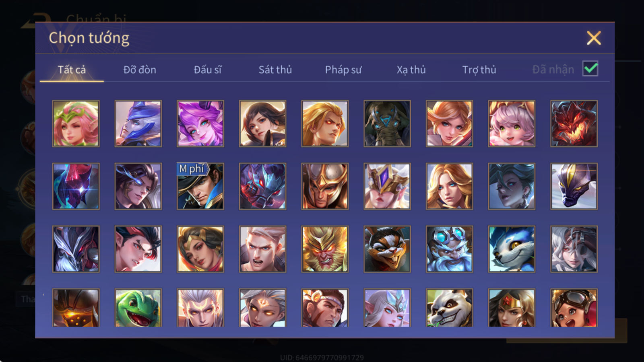
Task: Pick the hero tagged M phí
Action: (200, 186)
